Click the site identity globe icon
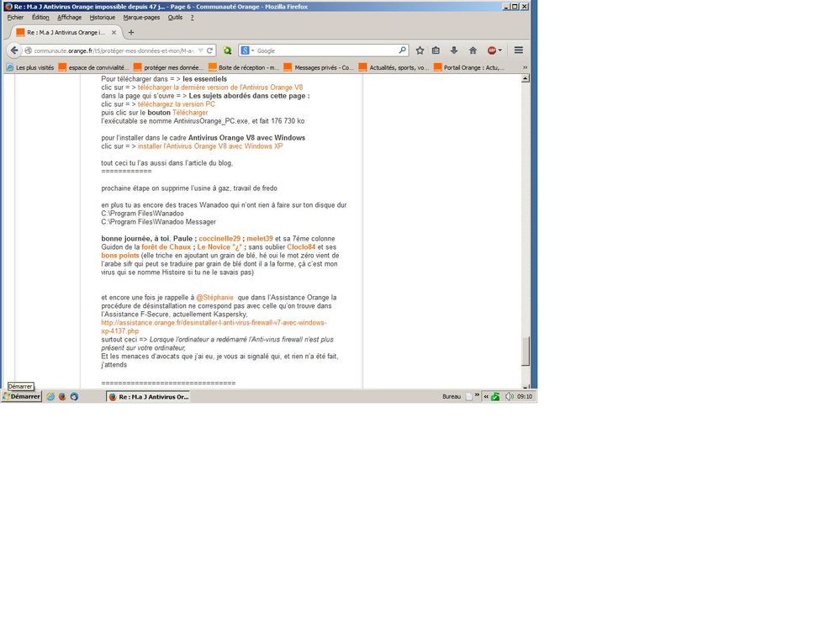This screenshot has height=630, width=840. [x=28, y=50]
